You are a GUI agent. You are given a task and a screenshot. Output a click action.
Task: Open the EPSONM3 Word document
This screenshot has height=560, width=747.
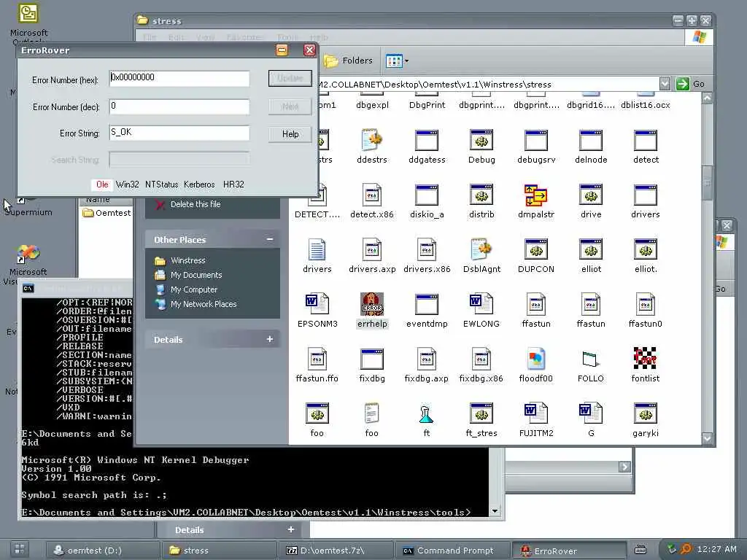317,304
